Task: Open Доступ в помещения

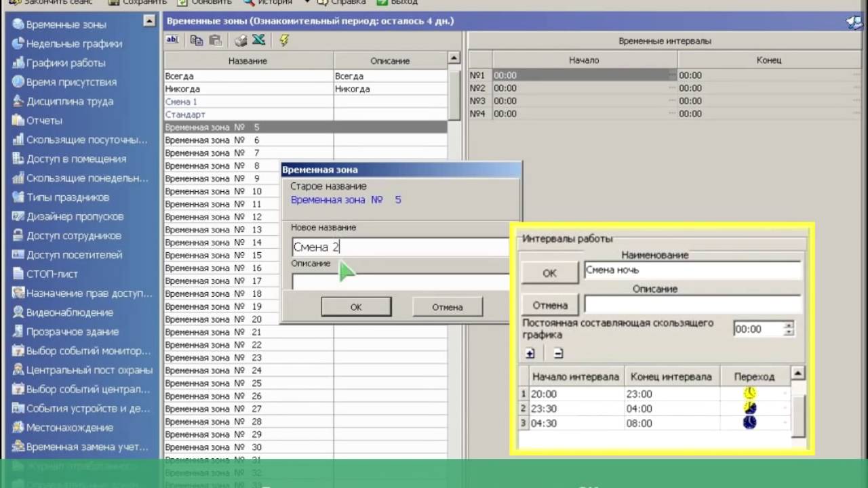Action: 76,159
